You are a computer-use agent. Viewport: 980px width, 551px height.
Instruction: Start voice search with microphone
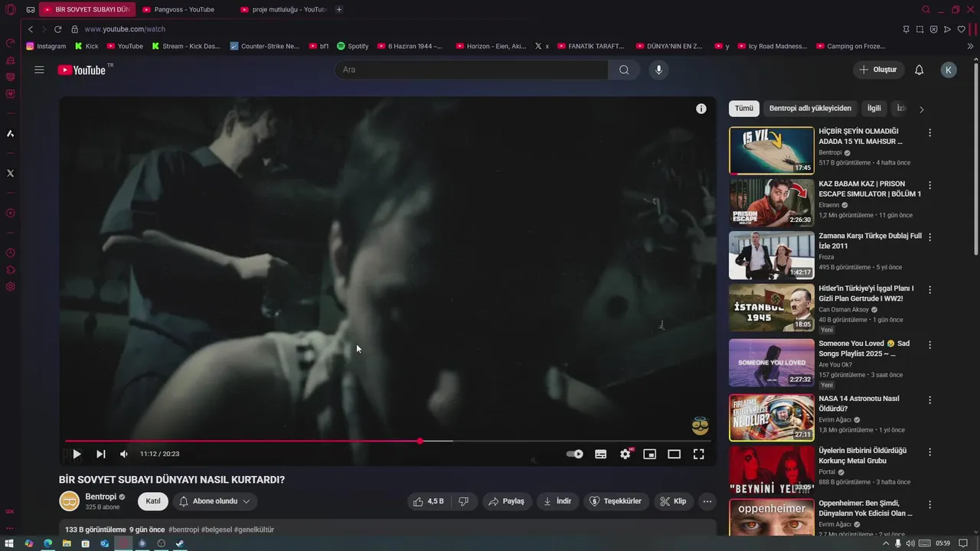click(658, 70)
